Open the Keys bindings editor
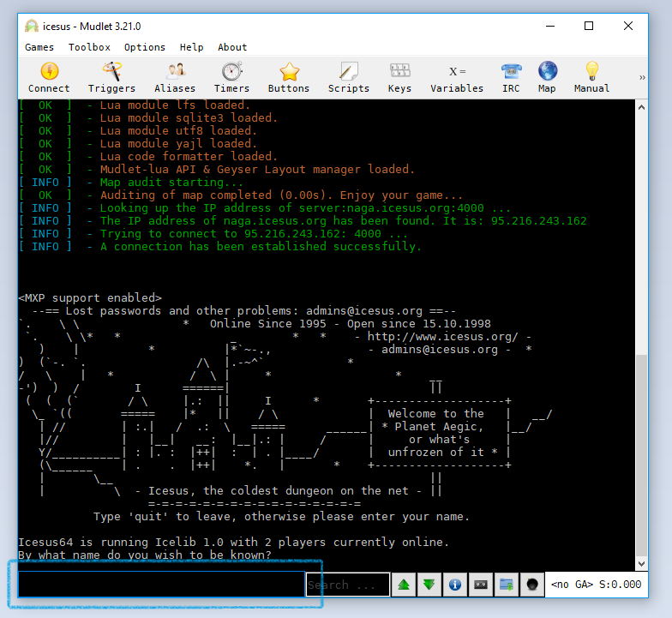Screen dimensions: 672x618 tap(399, 77)
